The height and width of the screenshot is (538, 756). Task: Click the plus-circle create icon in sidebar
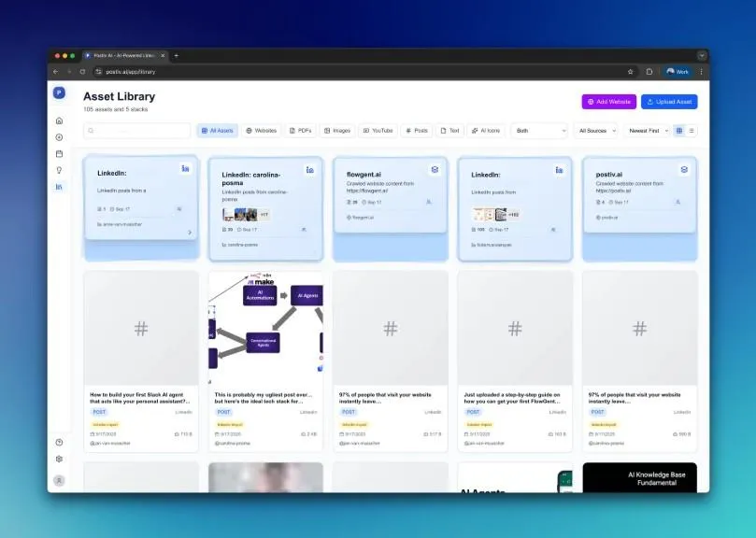pos(59,137)
